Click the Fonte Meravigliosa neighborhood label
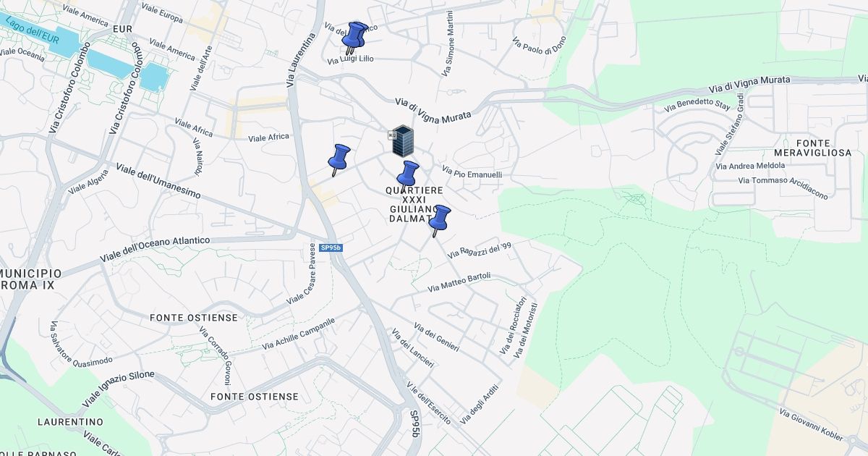The image size is (868, 456). [812, 148]
